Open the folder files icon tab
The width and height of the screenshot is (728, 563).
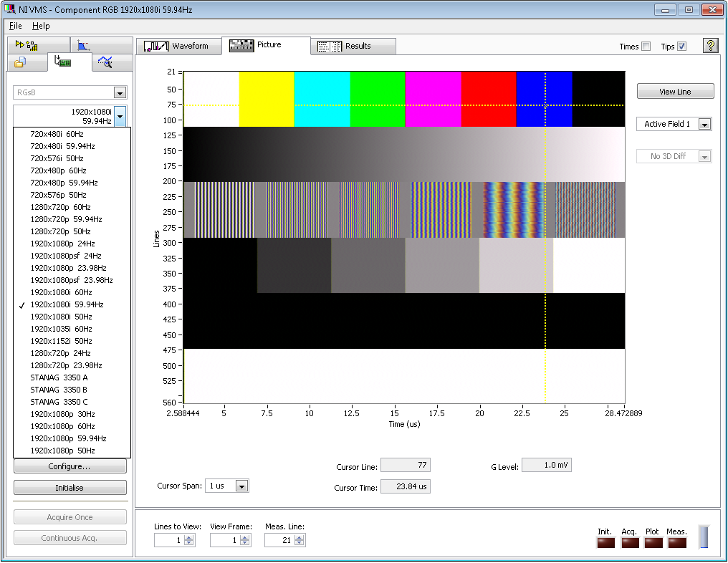click(x=21, y=63)
